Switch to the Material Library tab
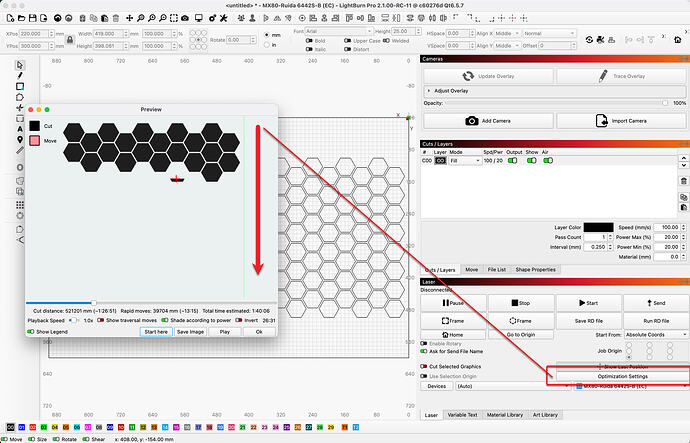This screenshot has height=443, width=690. coord(505,415)
